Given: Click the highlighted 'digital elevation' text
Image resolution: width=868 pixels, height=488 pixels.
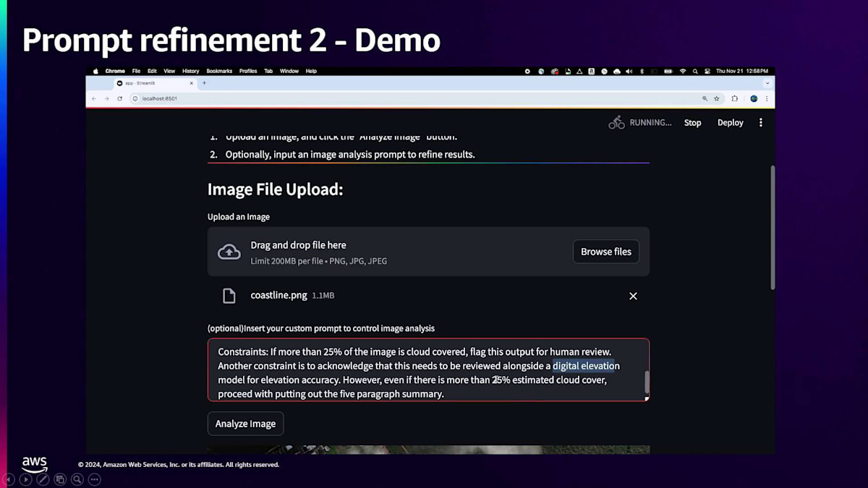Looking at the screenshot, I should tap(584, 366).
